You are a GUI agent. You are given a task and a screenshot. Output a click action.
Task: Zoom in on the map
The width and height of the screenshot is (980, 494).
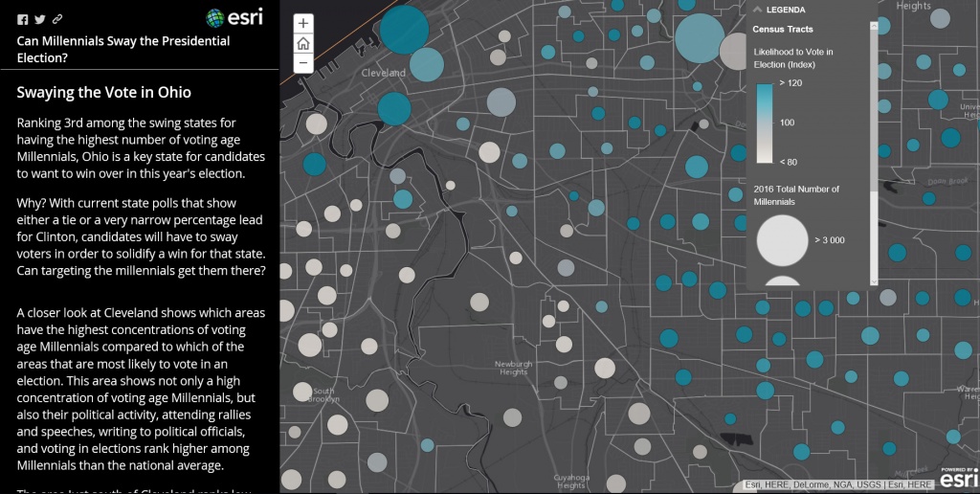(303, 24)
